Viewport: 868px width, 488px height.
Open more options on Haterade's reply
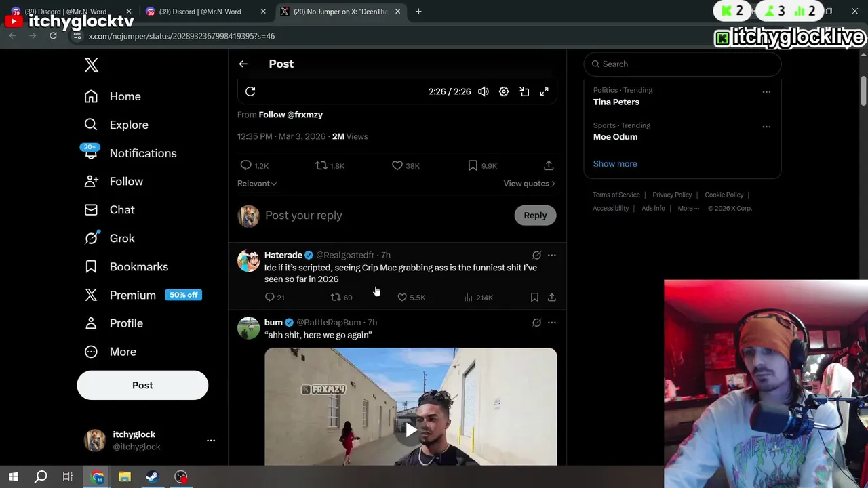coord(551,256)
